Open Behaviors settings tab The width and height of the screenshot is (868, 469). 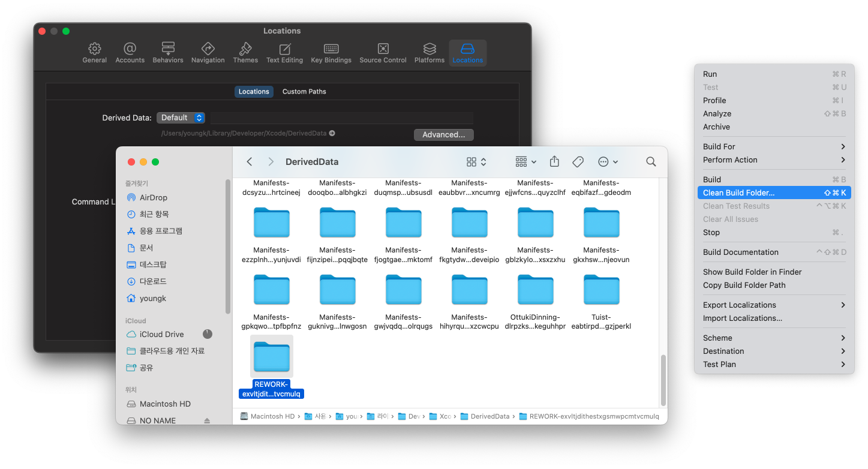(x=168, y=53)
